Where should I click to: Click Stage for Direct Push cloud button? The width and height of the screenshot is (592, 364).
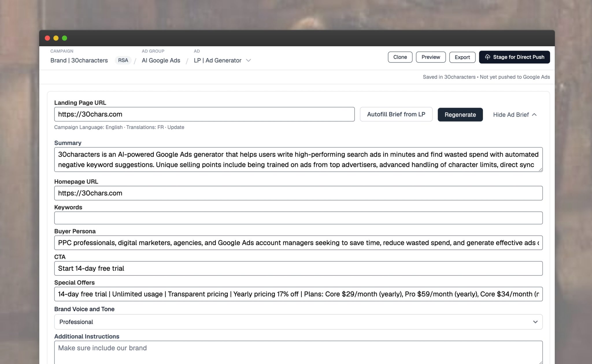point(514,57)
